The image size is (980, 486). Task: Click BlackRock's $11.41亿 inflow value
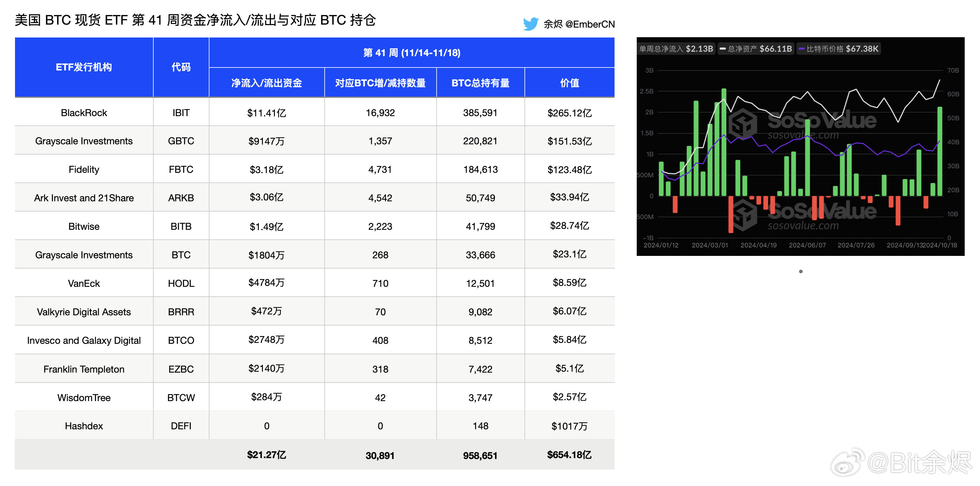pos(267,113)
